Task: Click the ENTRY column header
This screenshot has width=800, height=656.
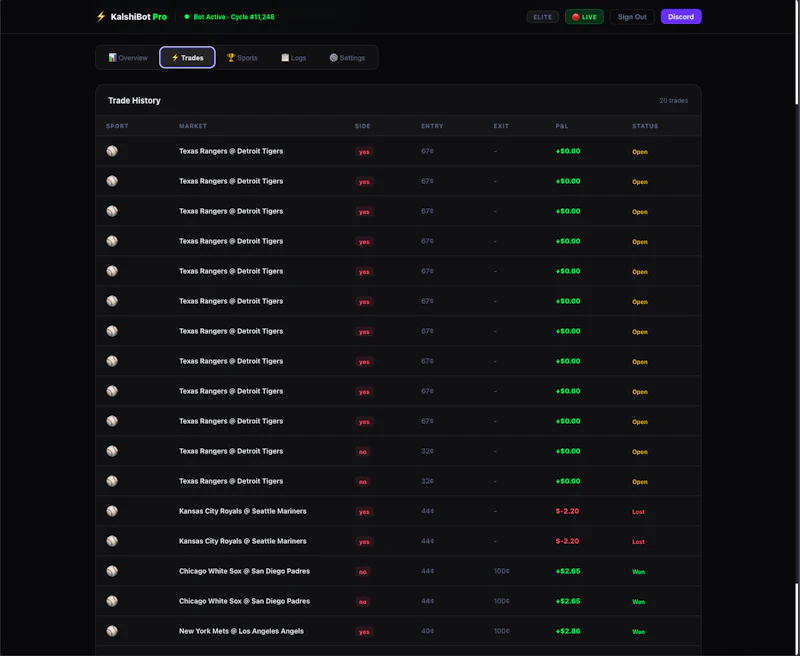Action: click(432, 126)
